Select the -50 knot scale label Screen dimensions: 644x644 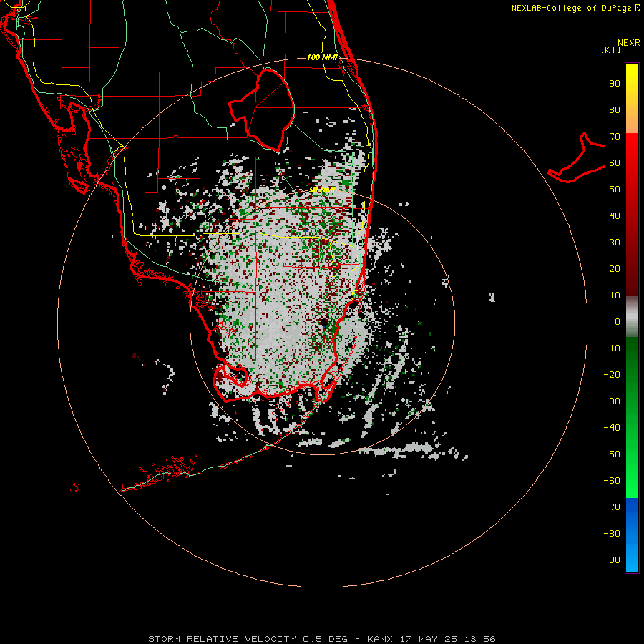(x=612, y=454)
